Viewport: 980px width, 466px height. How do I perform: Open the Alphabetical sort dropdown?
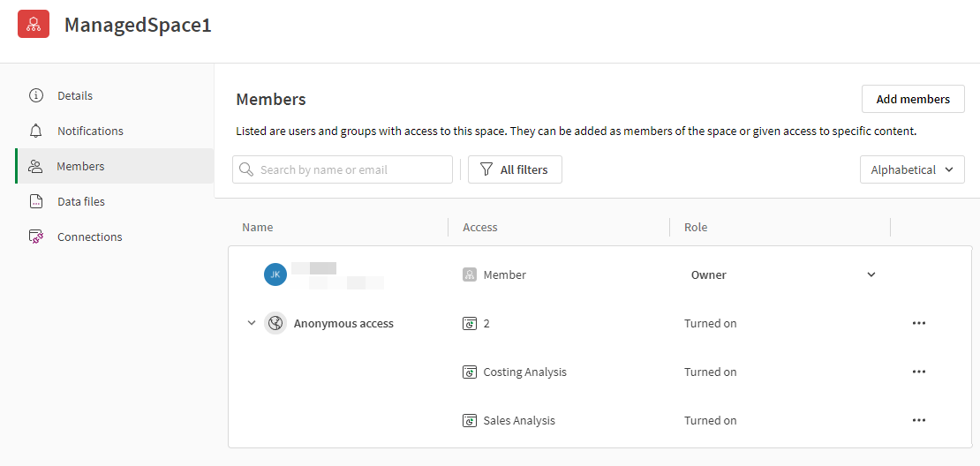pos(913,169)
